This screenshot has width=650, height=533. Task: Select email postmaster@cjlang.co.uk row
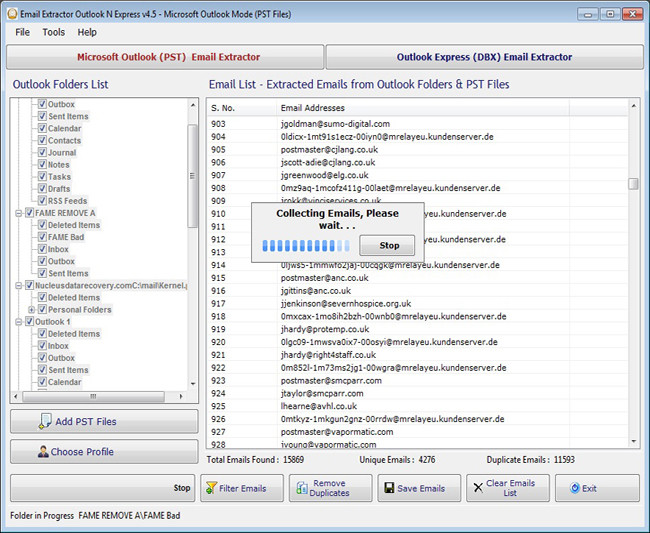click(417, 149)
